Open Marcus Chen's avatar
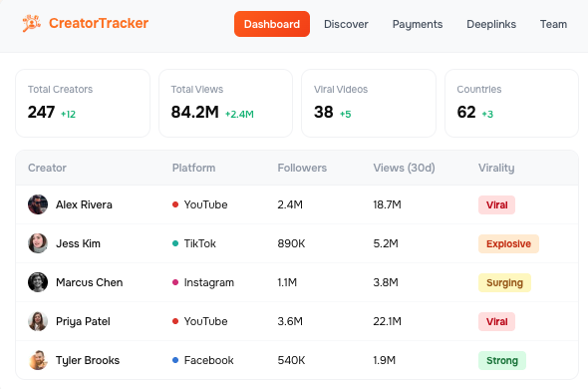Image resolution: width=588 pixels, height=389 pixels. point(38,282)
